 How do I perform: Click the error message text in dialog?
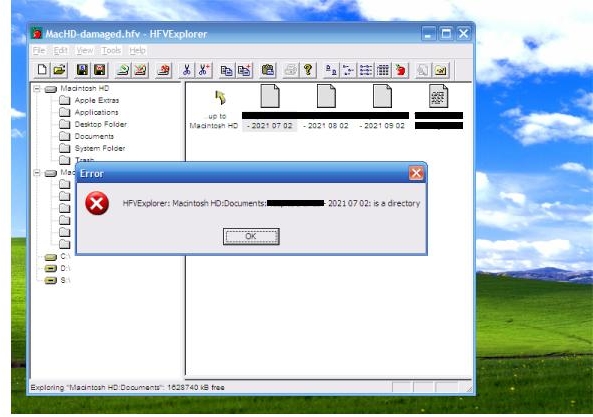[271, 203]
